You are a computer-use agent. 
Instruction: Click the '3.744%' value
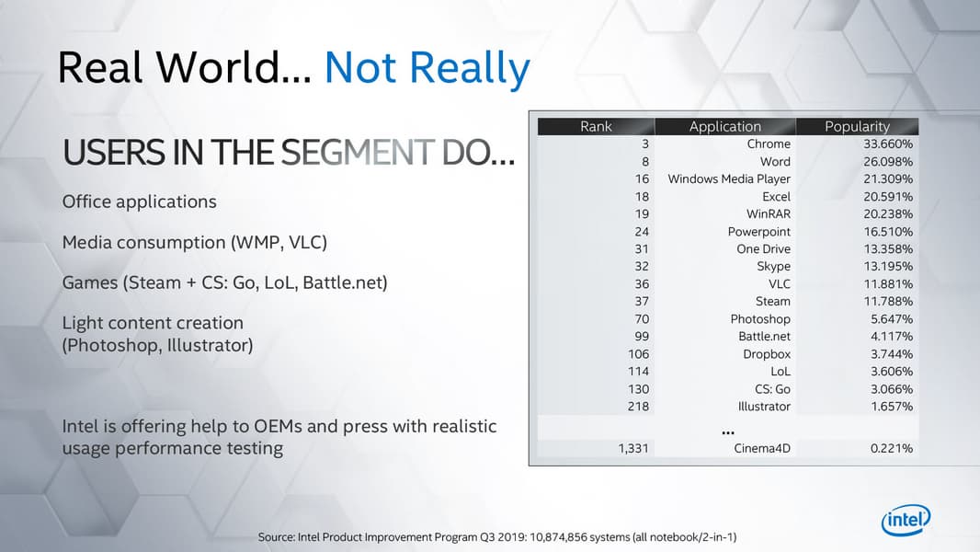click(891, 354)
